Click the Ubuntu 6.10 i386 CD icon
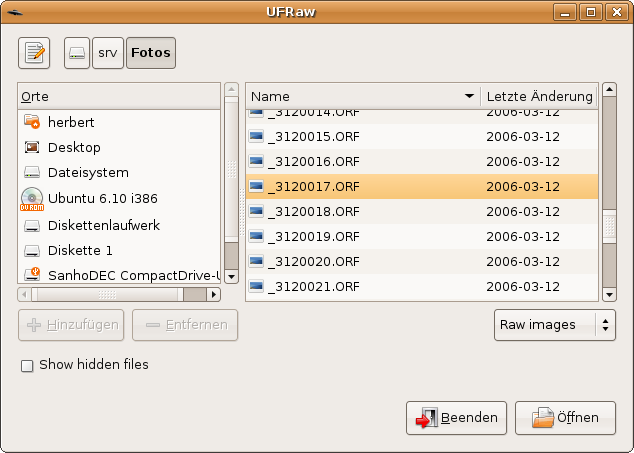Viewport: 634px width, 453px height. 32,198
